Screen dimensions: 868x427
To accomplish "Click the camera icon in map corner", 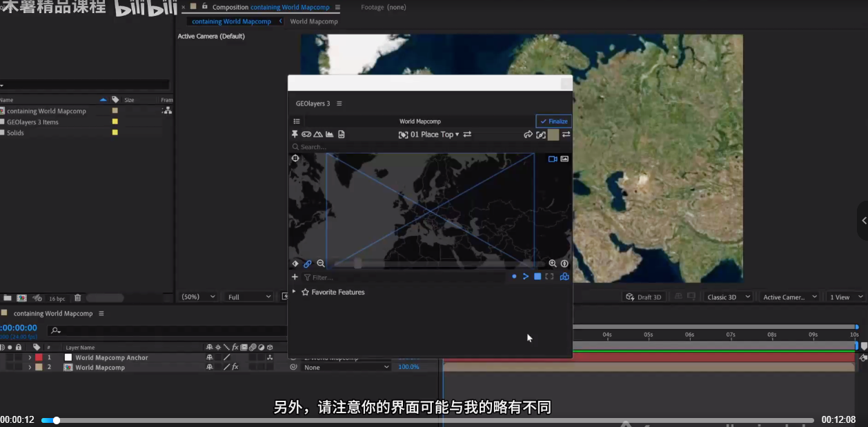I will (553, 159).
